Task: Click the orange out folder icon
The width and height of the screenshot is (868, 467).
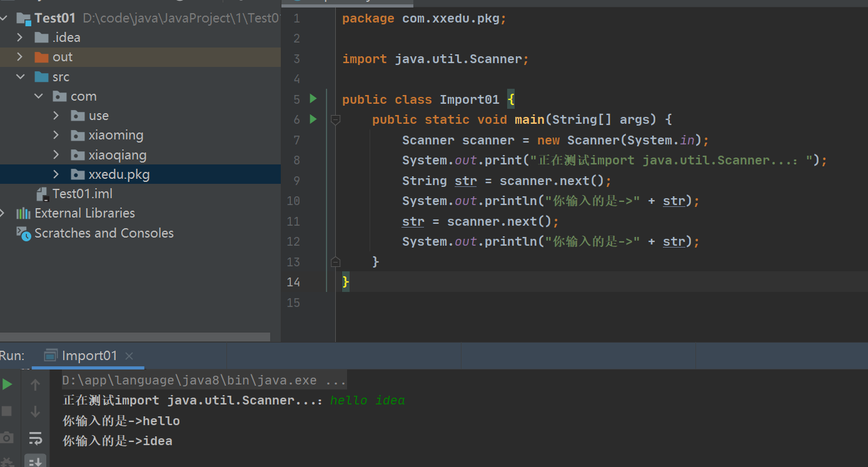Action: (x=42, y=57)
